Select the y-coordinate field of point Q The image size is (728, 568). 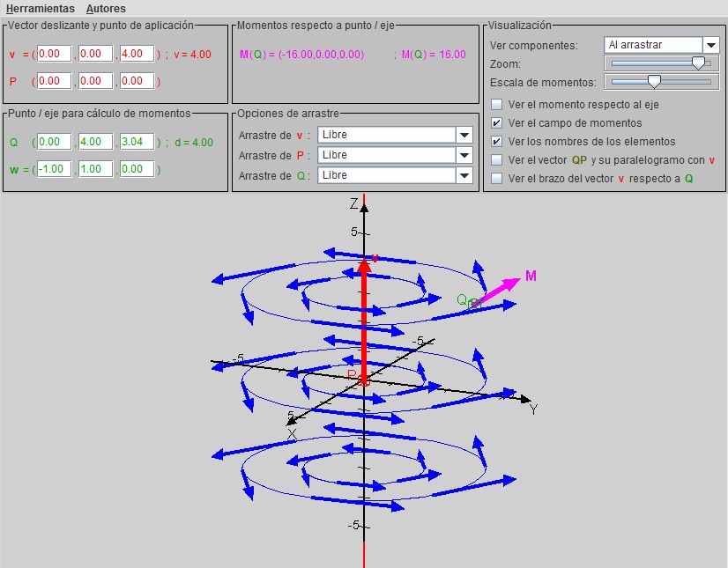coord(95,142)
